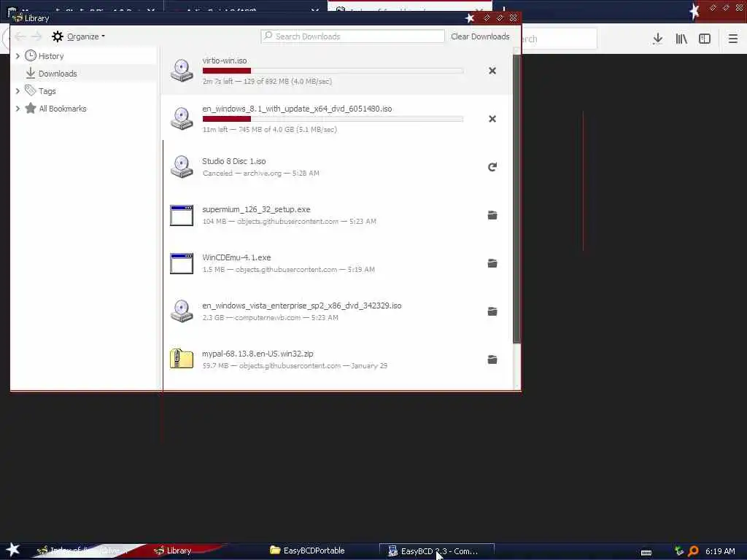Open containing folder for mypal-68.13.8 zip
The width and height of the screenshot is (747, 560).
pyautogui.click(x=492, y=359)
